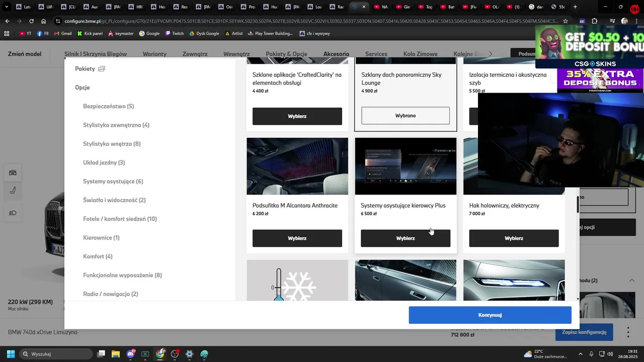Open the YT bookmark
The image size is (644, 362).
[25, 33]
